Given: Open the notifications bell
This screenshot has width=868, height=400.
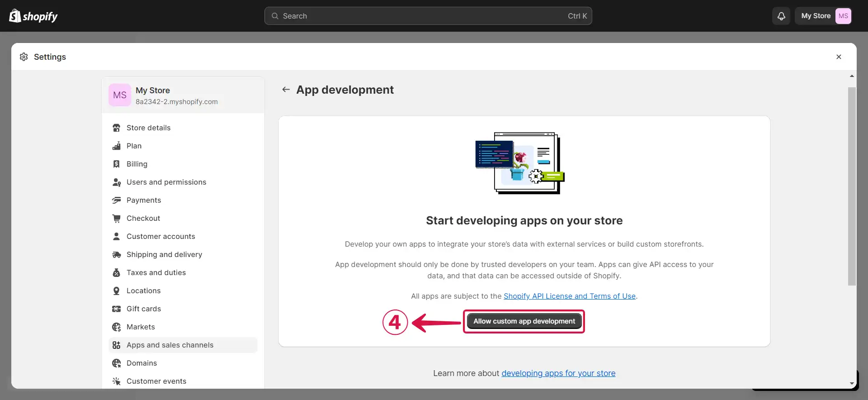Looking at the screenshot, I should point(781,16).
